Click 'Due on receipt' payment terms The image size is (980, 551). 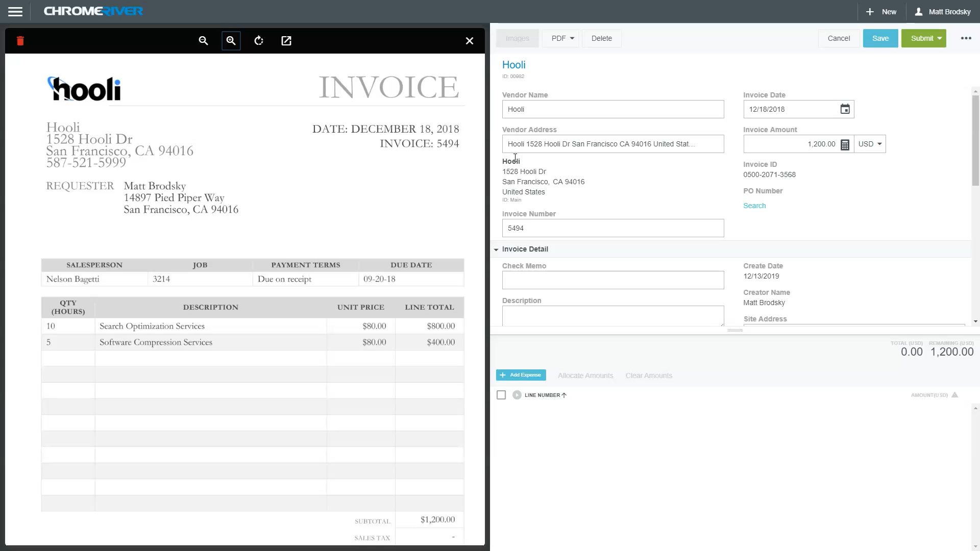[x=284, y=279]
